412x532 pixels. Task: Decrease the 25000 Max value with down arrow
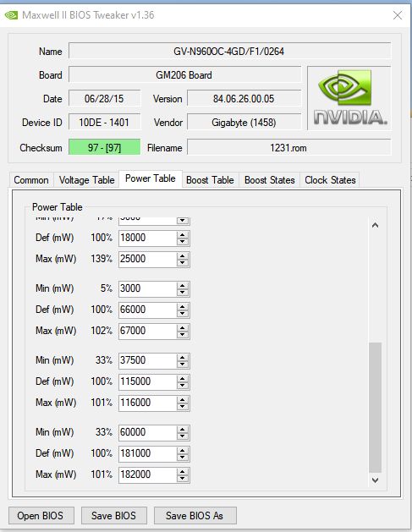(183, 263)
